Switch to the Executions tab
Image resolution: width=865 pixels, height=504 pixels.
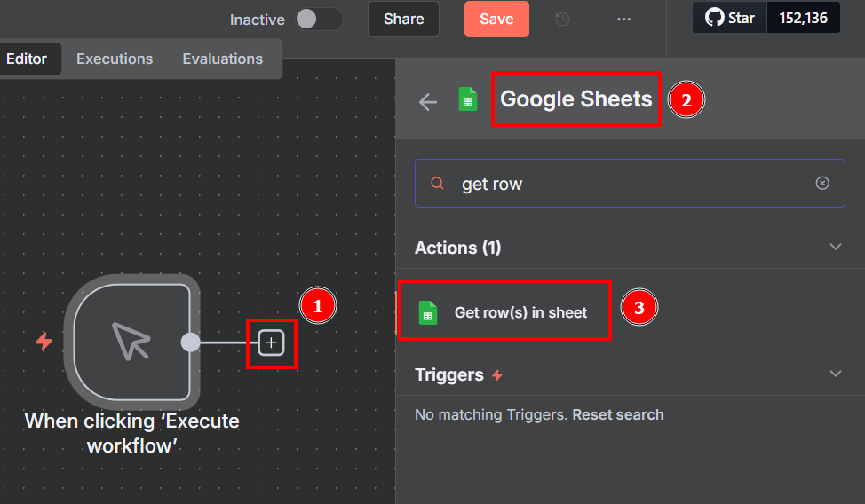115,59
